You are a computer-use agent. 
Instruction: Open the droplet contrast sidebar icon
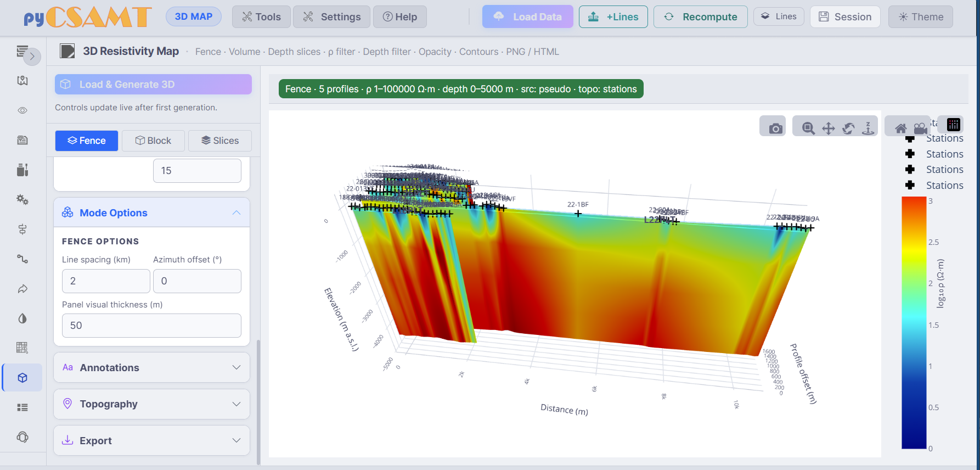tap(22, 318)
